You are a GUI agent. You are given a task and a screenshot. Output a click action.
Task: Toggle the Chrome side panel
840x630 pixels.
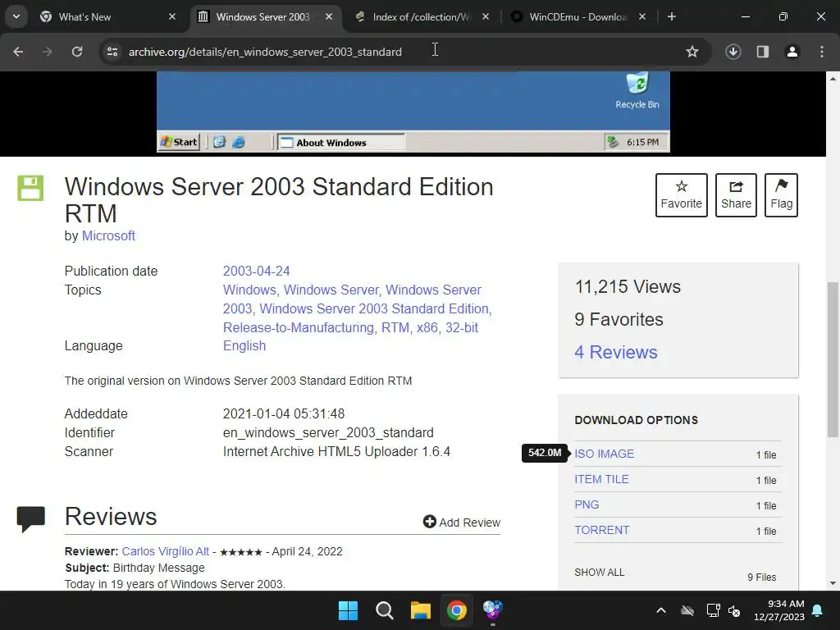[763, 52]
